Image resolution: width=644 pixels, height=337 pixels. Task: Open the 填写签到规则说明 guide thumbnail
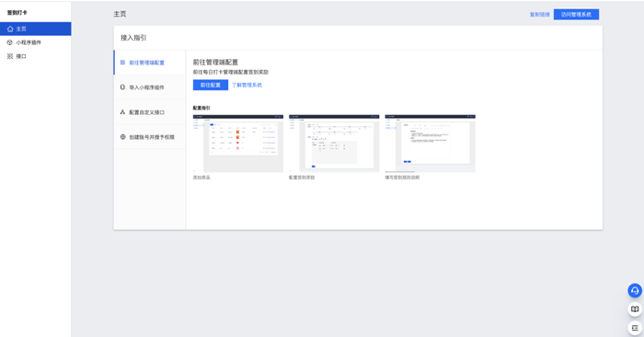click(430, 144)
